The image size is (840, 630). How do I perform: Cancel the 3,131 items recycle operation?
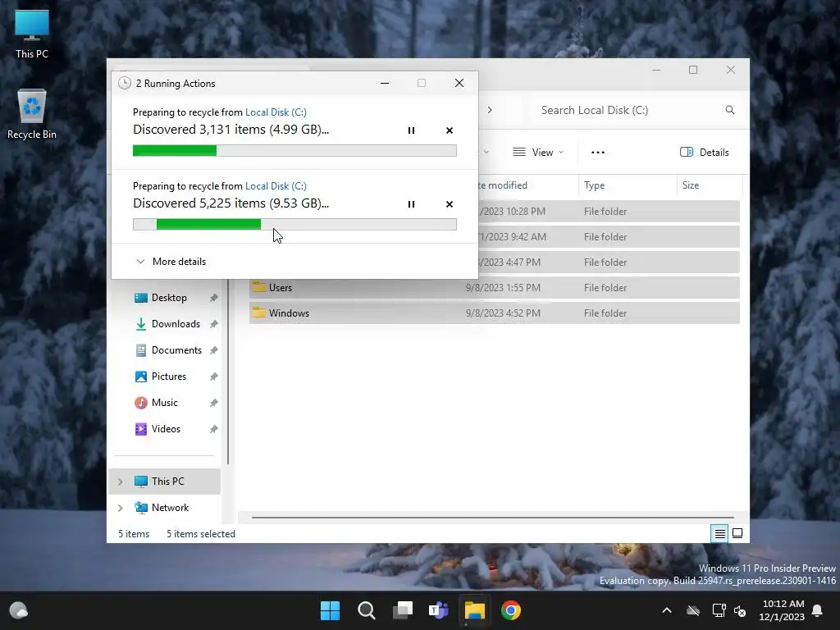pyautogui.click(x=450, y=130)
